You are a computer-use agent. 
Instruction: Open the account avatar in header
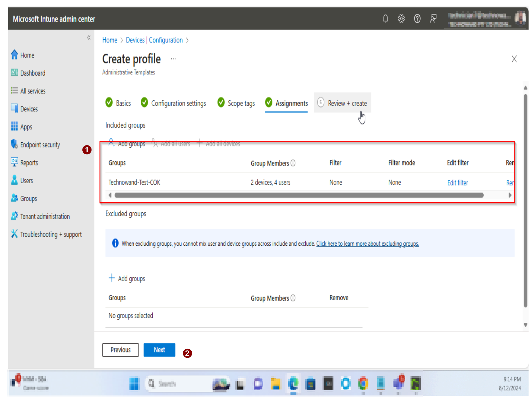click(520, 18)
